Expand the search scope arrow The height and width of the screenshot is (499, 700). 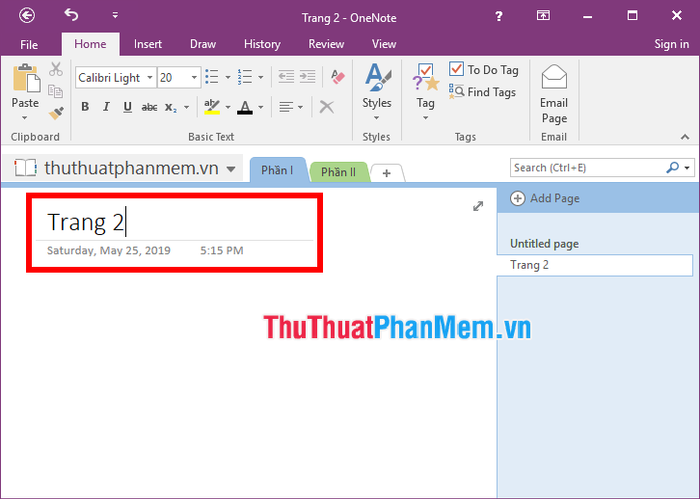click(x=688, y=168)
